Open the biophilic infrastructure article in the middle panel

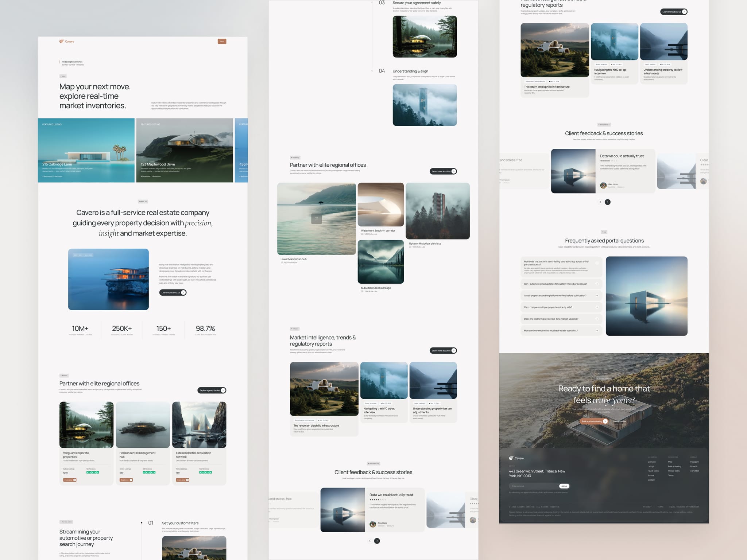click(324, 399)
